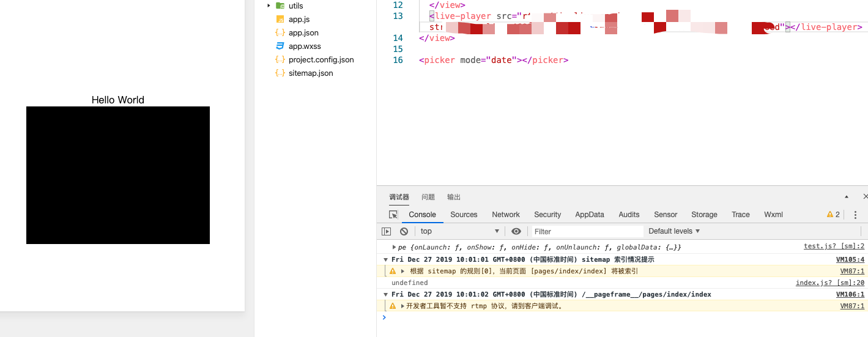Collapse the 10:01:02 pageframe log group
868x337 pixels.
coord(386,295)
